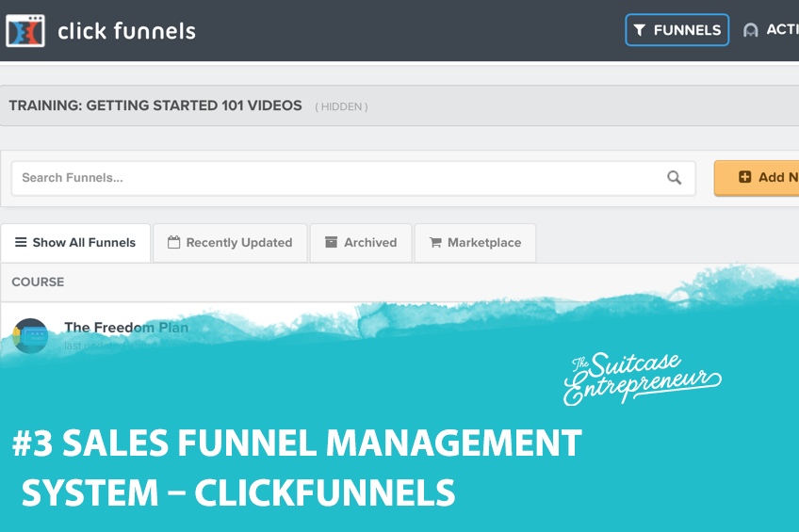Screen dimensions: 799x532
Task: Click the list icon on Show All Funnels
Action: pyautogui.click(x=21, y=242)
